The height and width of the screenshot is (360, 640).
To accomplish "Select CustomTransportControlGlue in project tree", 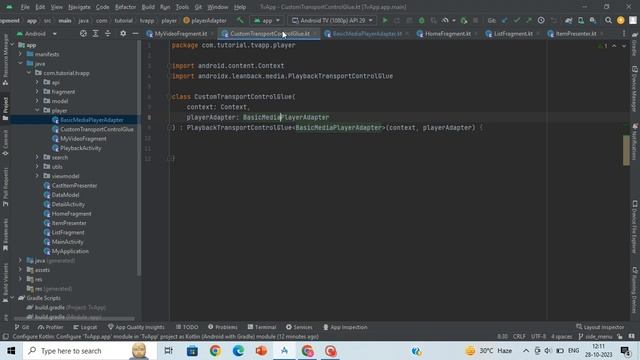I will click(x=97, y=129).
